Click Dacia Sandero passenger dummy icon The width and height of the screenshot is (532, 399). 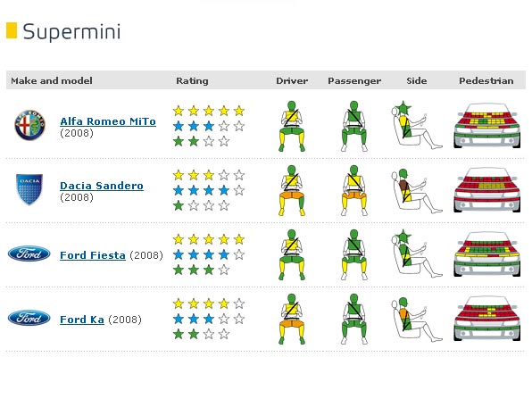(x=353, y=190)
